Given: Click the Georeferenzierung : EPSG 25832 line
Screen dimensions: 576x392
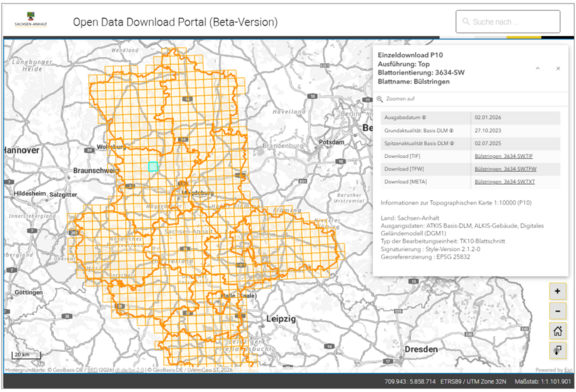Looking at the screenshot, I should coord(425,257).
